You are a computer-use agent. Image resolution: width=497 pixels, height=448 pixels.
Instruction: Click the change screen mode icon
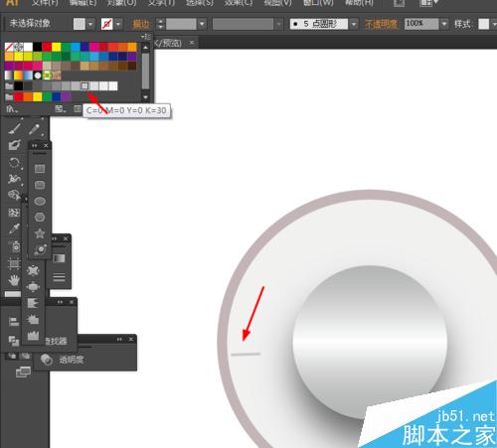click(23, 372)
